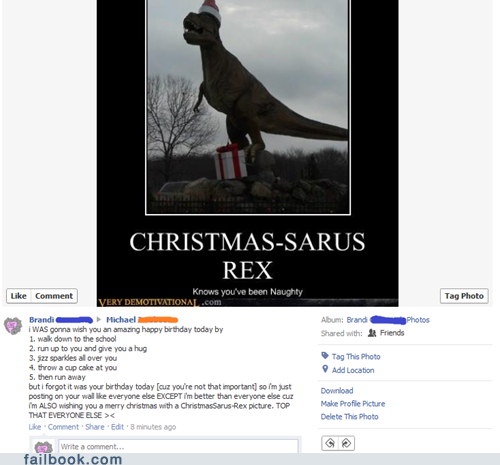Click the Tag Photo button
Screen dimensions: 500x465
point(464,296)
